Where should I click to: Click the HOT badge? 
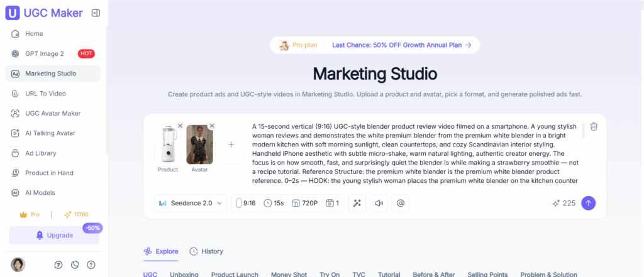click(x=86, y=53)
